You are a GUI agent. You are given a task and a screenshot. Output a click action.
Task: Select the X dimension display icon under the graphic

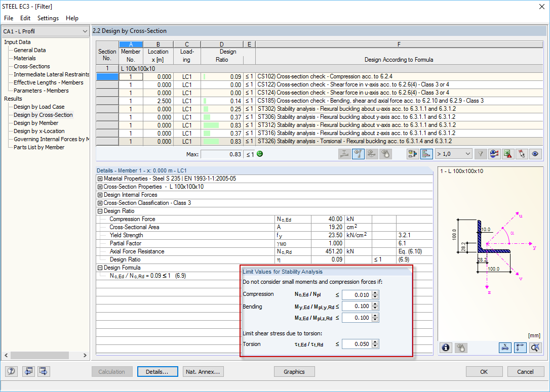[504, 347]
